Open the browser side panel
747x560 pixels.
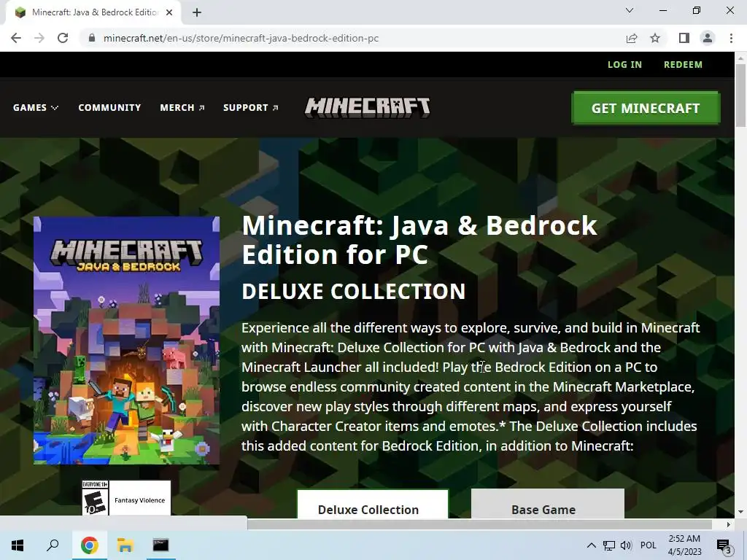pyautogui.click(x=684, y=38)
